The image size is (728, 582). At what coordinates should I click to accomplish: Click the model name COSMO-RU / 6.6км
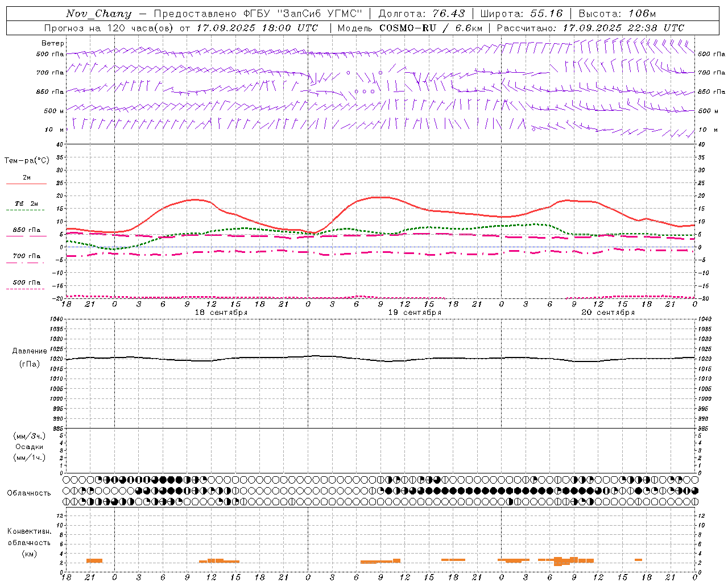tap(431, 28)
